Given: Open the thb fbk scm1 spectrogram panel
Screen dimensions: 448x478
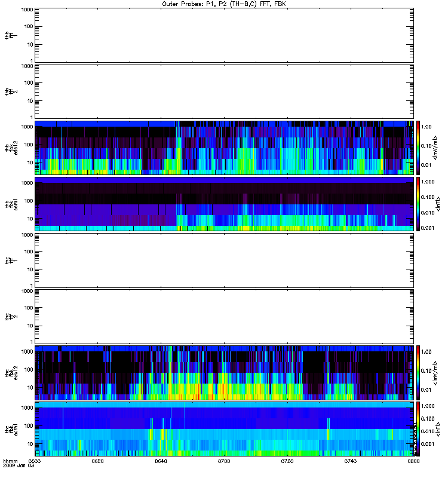Looking at the screenshot, I should click(224, 204).
